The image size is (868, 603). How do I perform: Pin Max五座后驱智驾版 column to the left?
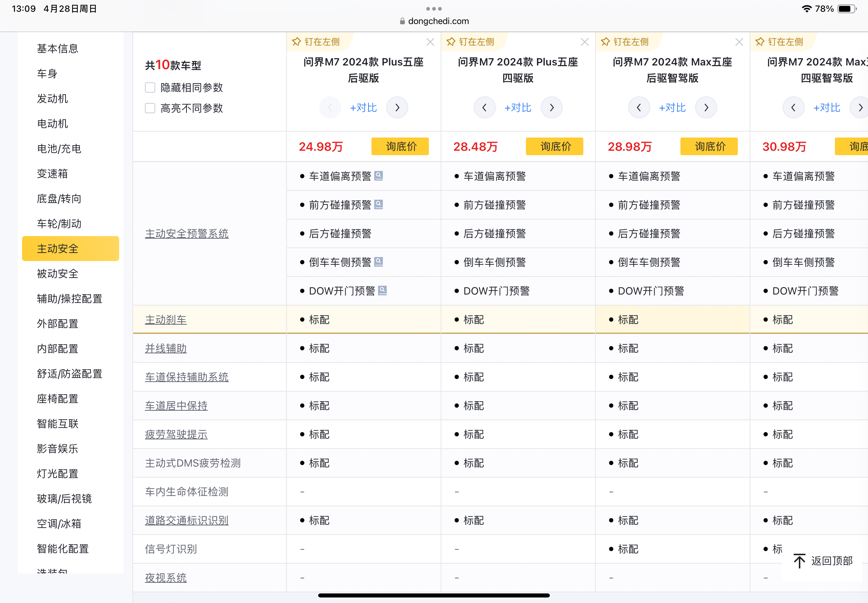625,42
